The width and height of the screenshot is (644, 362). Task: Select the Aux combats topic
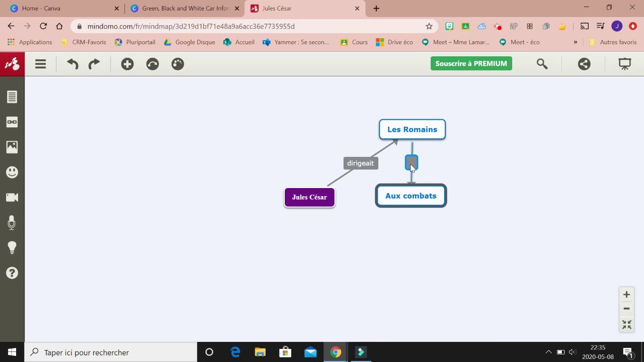411,196
